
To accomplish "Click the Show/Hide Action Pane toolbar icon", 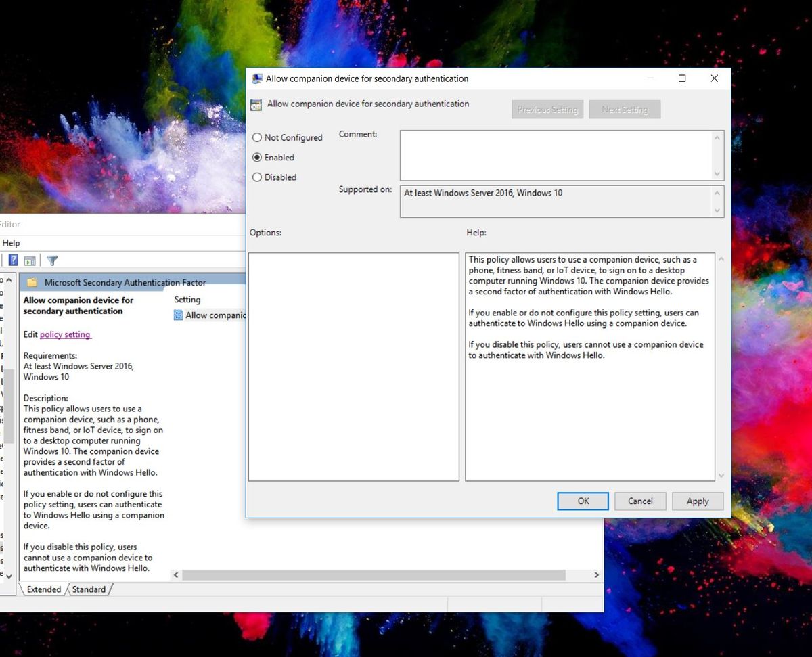I will pyautogui.click(x=30, y=260).
